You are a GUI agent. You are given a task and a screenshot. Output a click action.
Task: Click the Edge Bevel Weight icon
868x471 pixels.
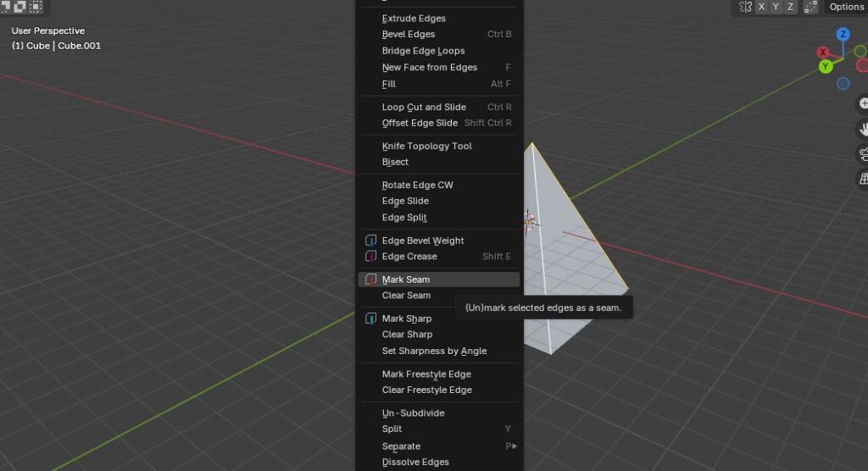pyautogui.click(x=371, y=241)
